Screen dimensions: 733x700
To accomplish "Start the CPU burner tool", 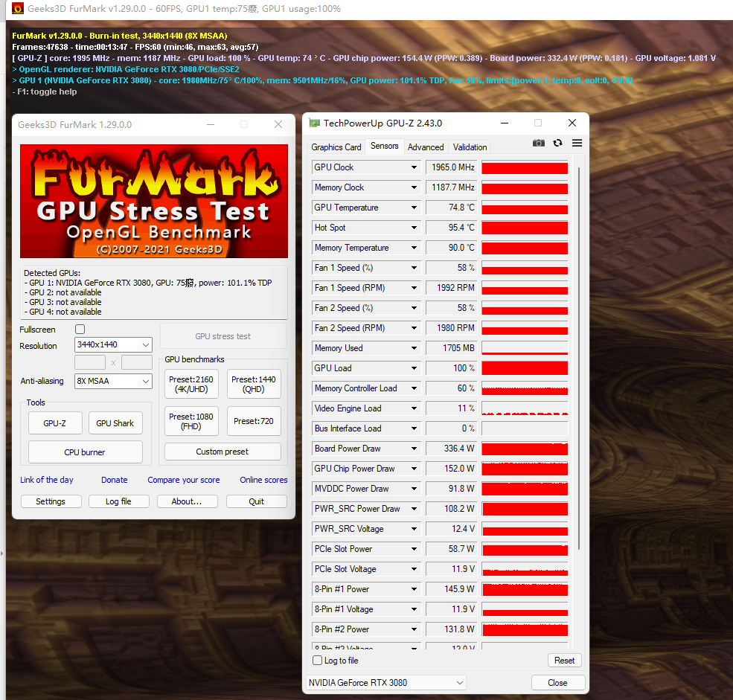I will click(x=85, y=452).
